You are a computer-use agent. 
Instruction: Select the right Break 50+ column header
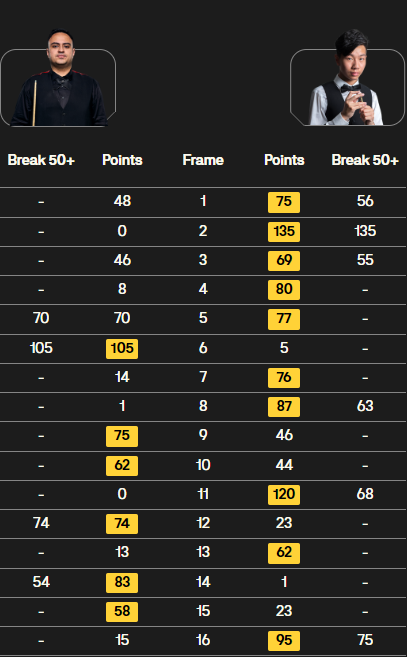(365, 160)
